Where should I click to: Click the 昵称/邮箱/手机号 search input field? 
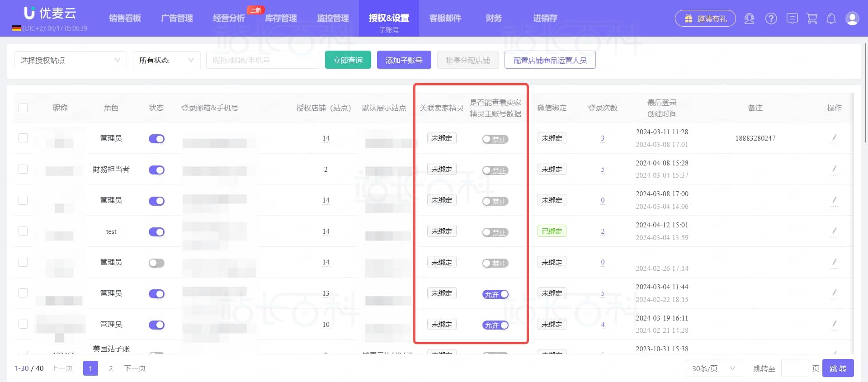(x=262, y=60)
